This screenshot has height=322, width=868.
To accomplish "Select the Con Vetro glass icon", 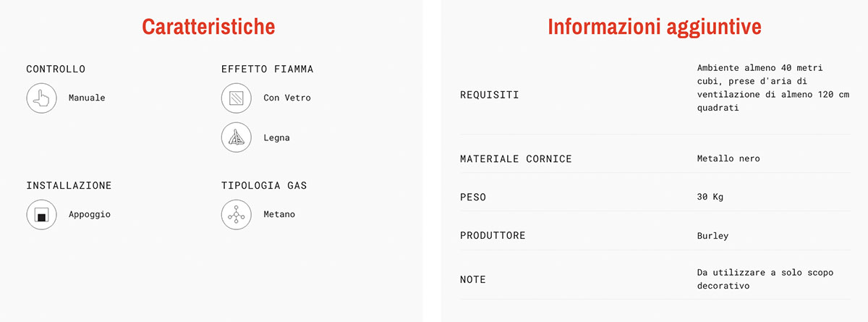I will [236, 98].
